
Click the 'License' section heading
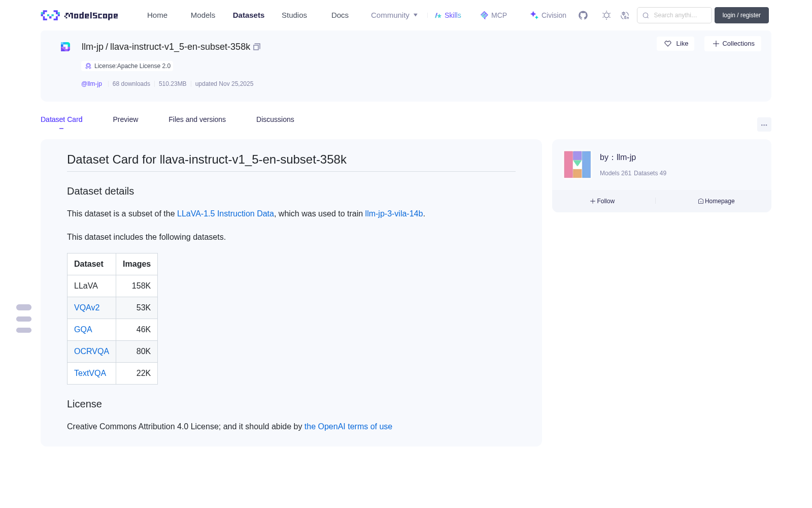(84, 404)
